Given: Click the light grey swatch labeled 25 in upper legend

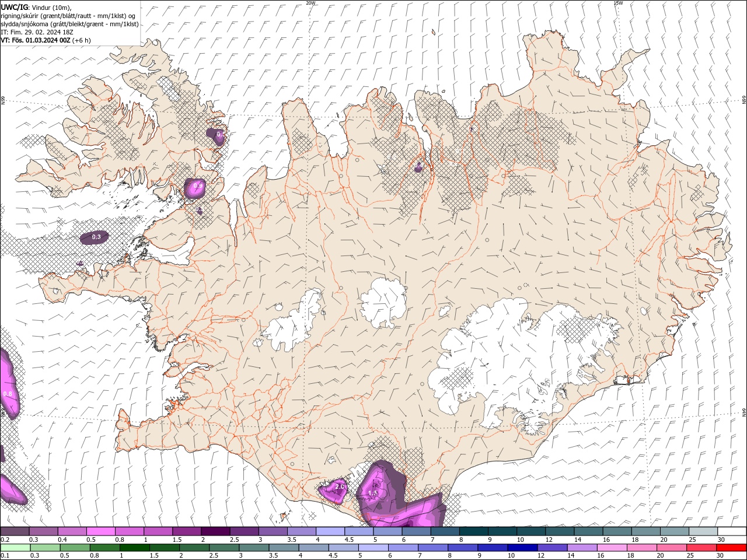Looking at the screenshot, I should [702, 531].
